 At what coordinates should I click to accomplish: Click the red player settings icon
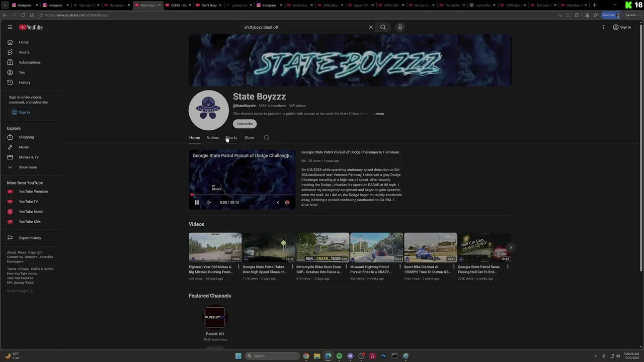coord(287,203)
